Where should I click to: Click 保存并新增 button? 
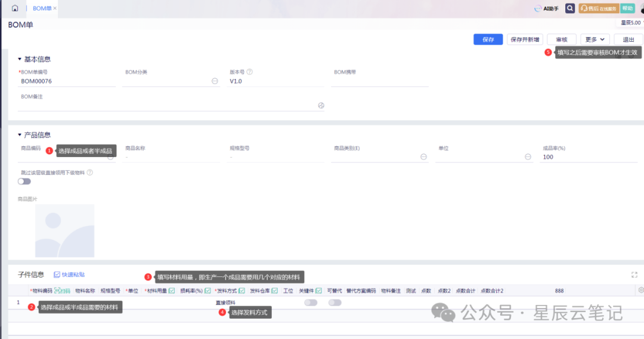525,39
